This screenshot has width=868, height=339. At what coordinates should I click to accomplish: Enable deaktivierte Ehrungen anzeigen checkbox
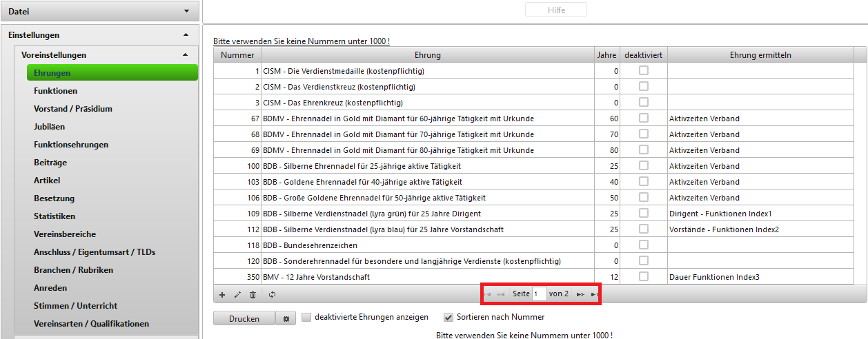coord(306,317)
